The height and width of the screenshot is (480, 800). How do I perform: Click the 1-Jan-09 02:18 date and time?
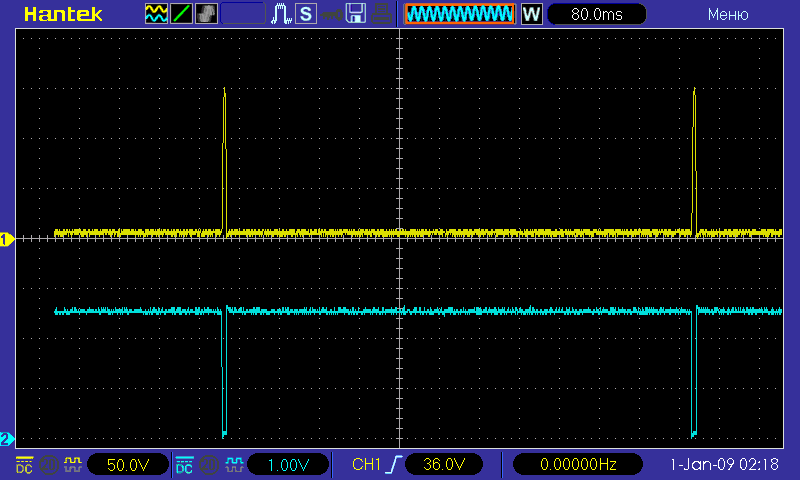click(x=724, y=465)
